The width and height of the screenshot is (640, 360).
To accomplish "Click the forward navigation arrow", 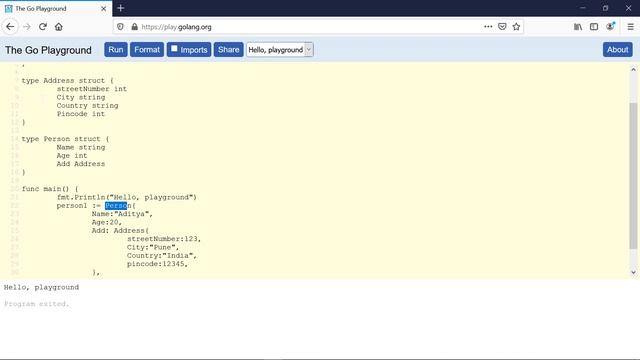I will point(27,27).
